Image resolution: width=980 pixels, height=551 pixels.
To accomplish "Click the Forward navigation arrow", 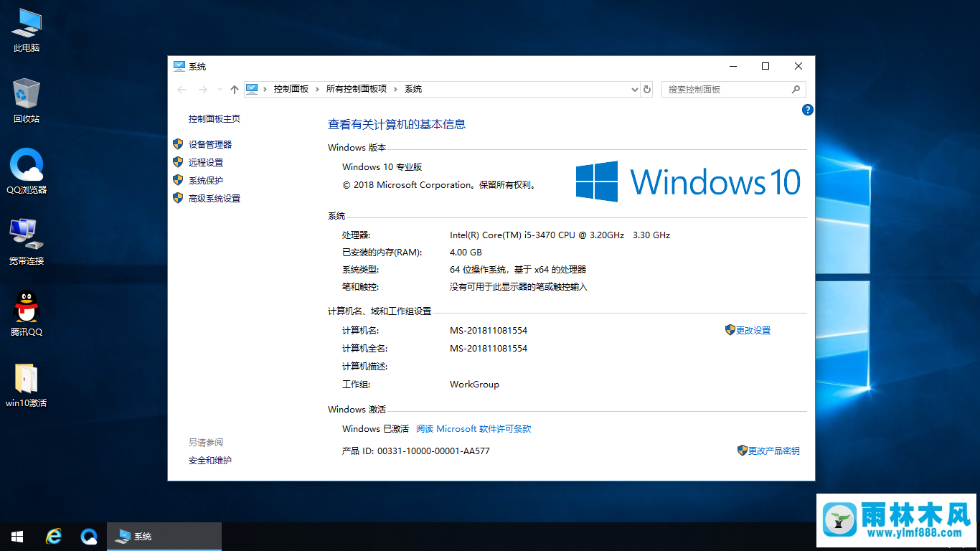I will 203,90.
